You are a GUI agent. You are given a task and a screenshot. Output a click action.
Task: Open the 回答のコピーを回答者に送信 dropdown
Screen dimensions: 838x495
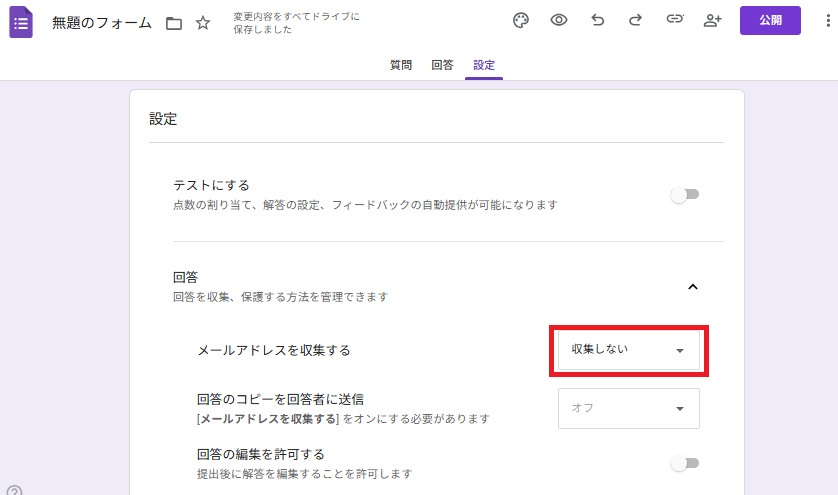coord(629,408)
